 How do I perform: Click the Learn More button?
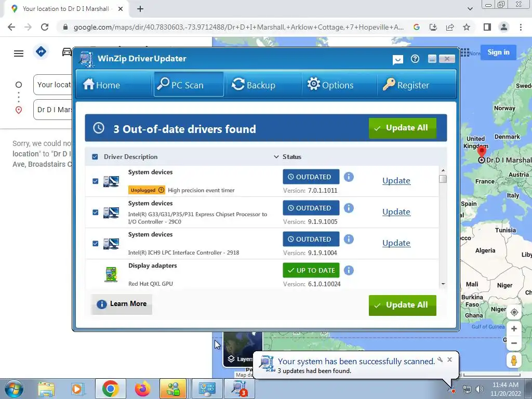coord(122,304)
